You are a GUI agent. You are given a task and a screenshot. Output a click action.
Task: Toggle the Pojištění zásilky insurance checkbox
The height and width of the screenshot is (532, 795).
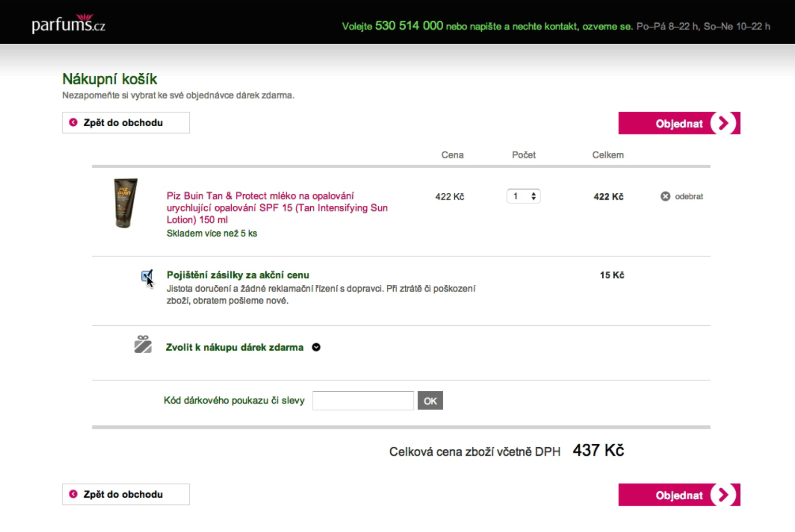tap(146, 276)
